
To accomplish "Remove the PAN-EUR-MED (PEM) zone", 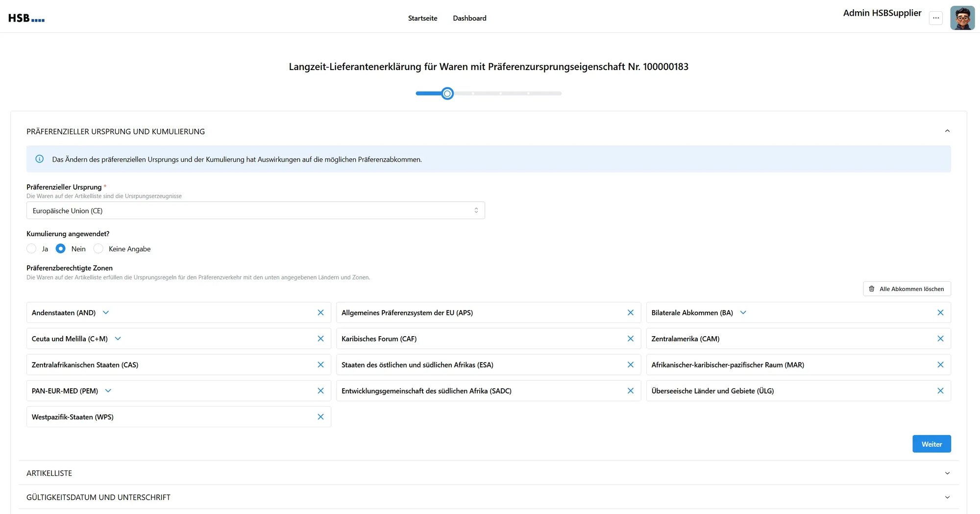I will click(321, 391).
